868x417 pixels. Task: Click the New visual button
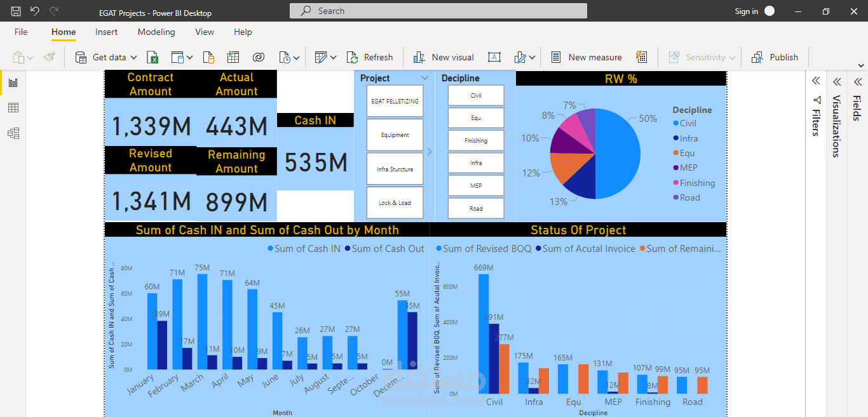click(x=444, y=57)
